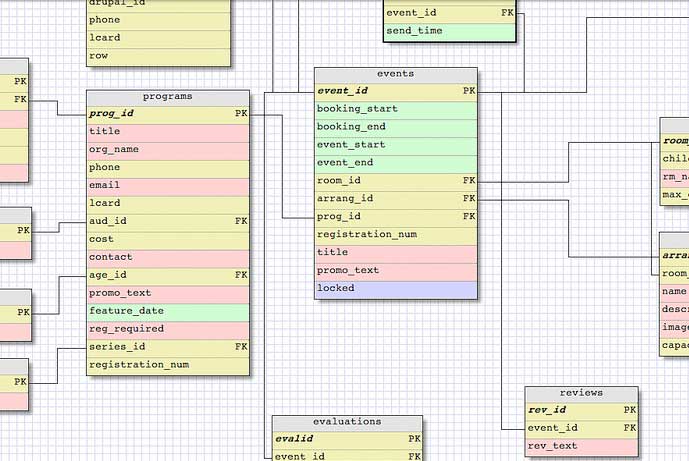Select the events table header
The width and height of the screenshot is (689, 461).
coord(396,74)
